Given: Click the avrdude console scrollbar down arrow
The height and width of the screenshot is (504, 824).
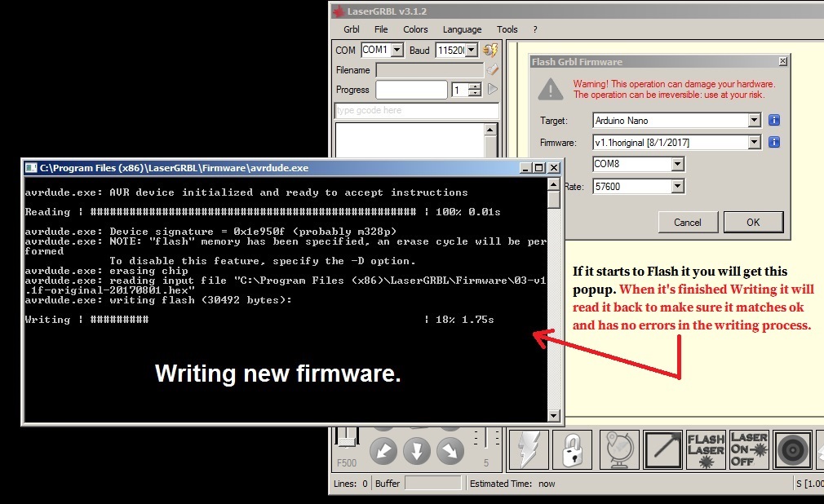Looking at the screenshot, I should click(553, 416).
